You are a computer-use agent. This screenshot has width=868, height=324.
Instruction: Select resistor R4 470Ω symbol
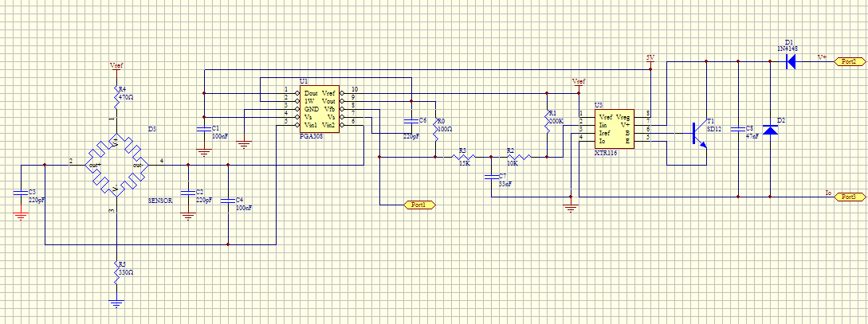click(x=117, y=97)
